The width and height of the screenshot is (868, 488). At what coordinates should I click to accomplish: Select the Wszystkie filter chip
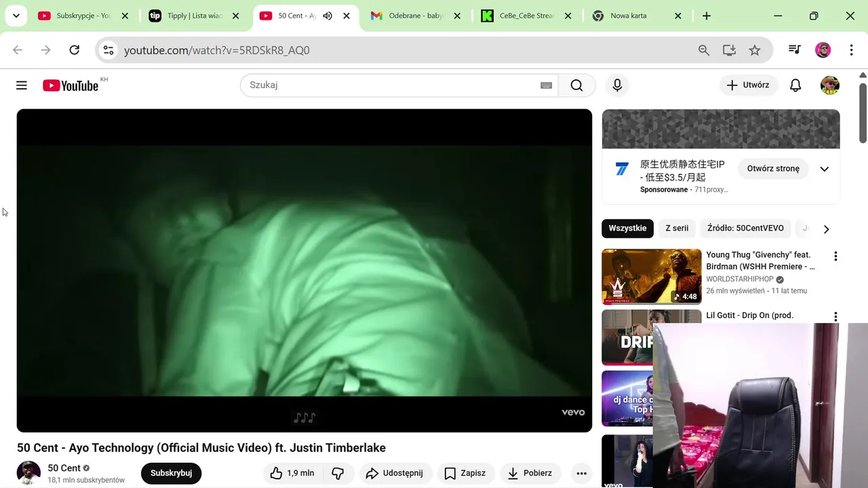click(x=627, y=228)
